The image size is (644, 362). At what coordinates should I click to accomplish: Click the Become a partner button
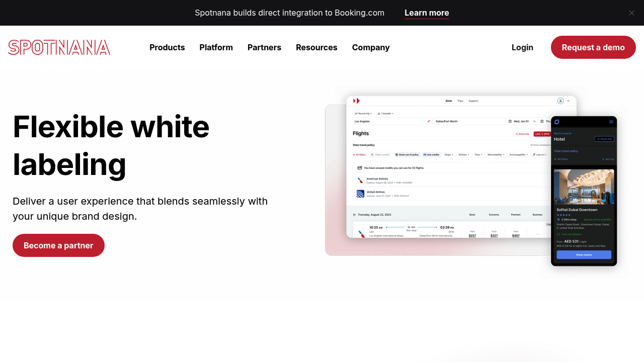tap(58, 245)
